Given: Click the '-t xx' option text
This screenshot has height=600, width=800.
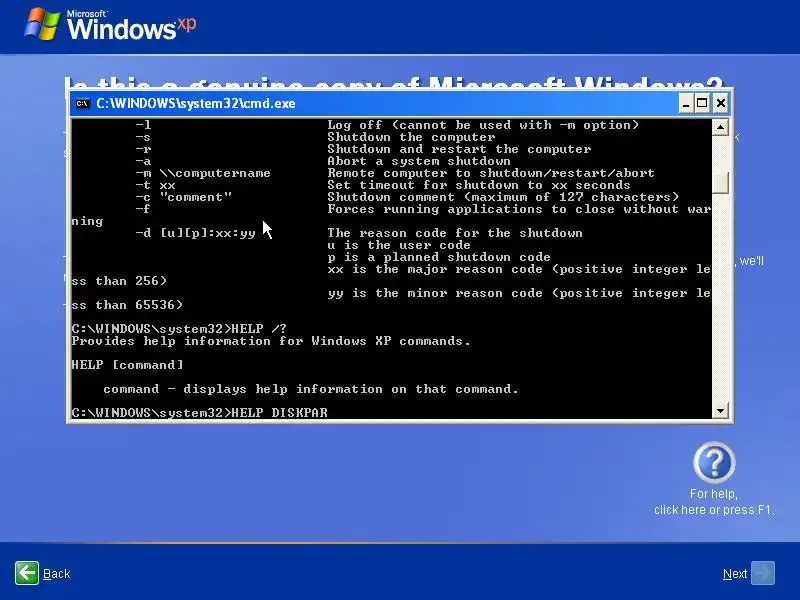Looking at the screenshot, I should [155, 185].
